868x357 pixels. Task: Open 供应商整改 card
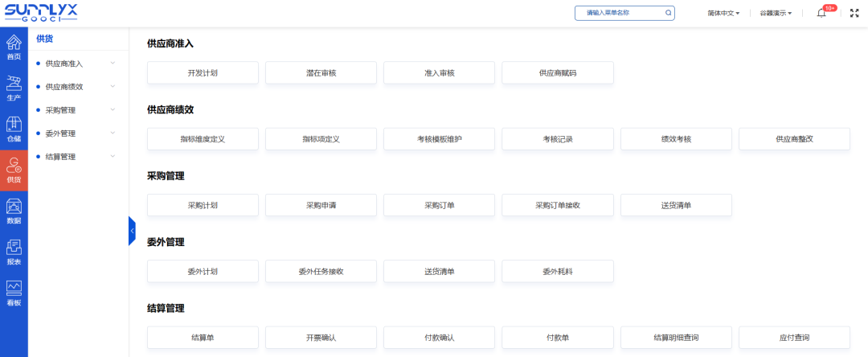pos(794,139)
